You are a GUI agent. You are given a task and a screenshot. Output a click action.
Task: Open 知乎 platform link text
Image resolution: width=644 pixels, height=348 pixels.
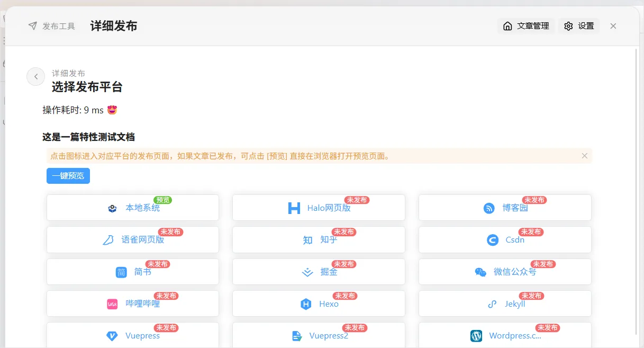point(329,240)
